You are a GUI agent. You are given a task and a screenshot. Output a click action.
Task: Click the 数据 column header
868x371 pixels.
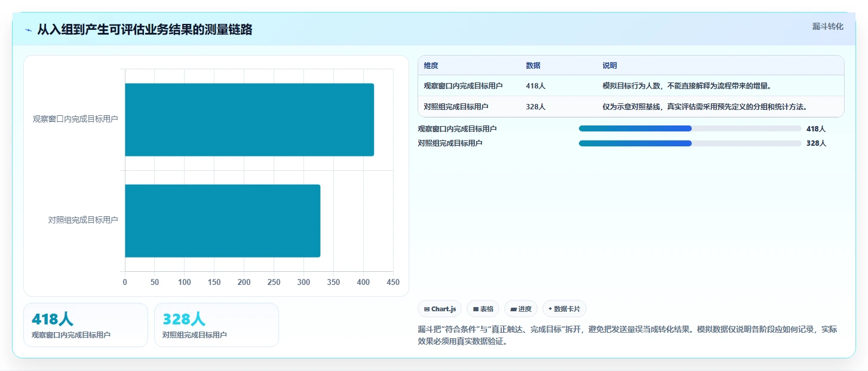click(x=533, y=66)
